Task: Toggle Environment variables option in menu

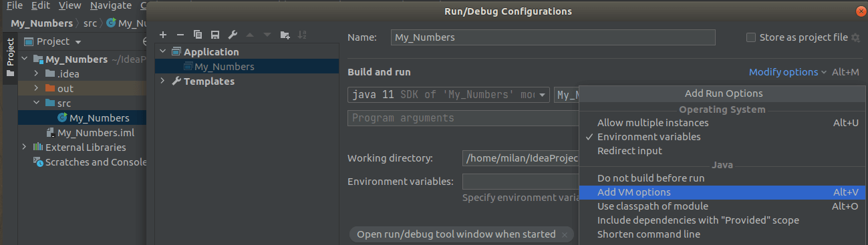Action: click(649, 137)
